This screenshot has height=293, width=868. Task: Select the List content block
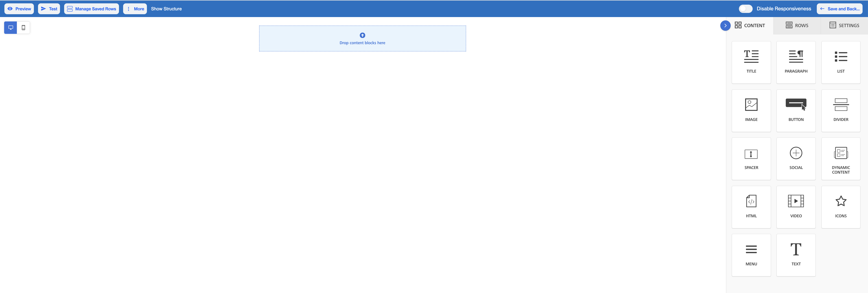pos(841,62)
